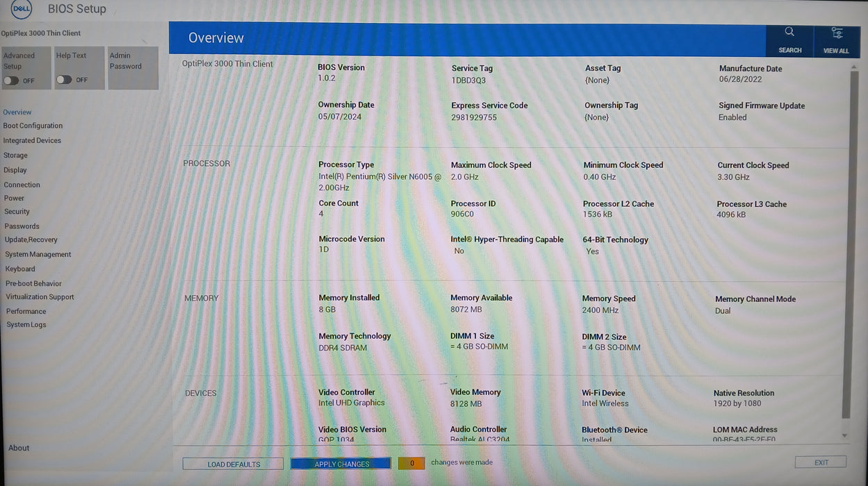868x486 pixels.
Task: Click Memory Available 8072 MB
Action: (x=466, y=310)
